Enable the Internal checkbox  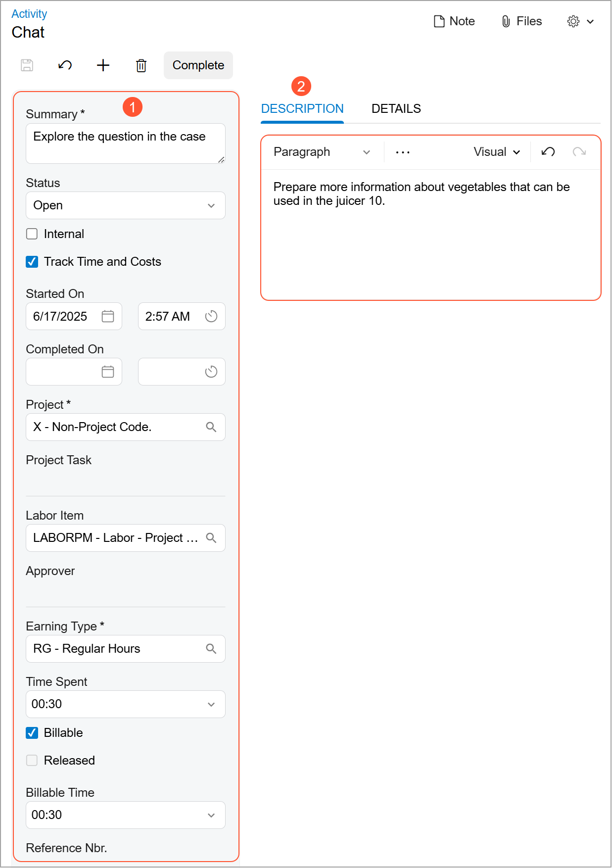(x=32, y=234)
